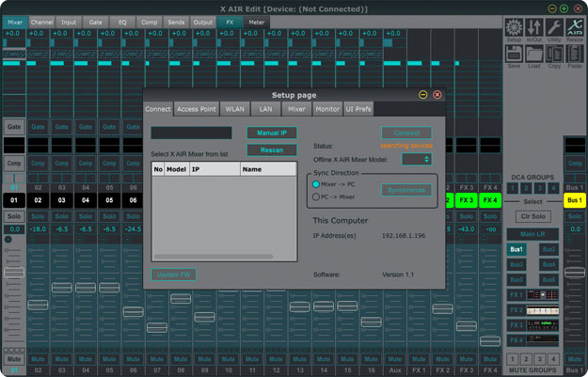Toggle Gate on channel 01

(14, 127)
